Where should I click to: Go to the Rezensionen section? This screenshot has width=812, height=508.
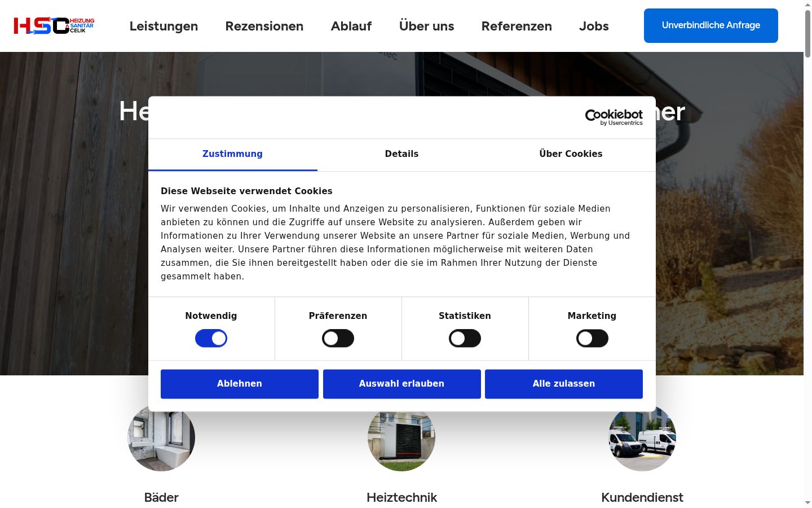tap(264, 26)
